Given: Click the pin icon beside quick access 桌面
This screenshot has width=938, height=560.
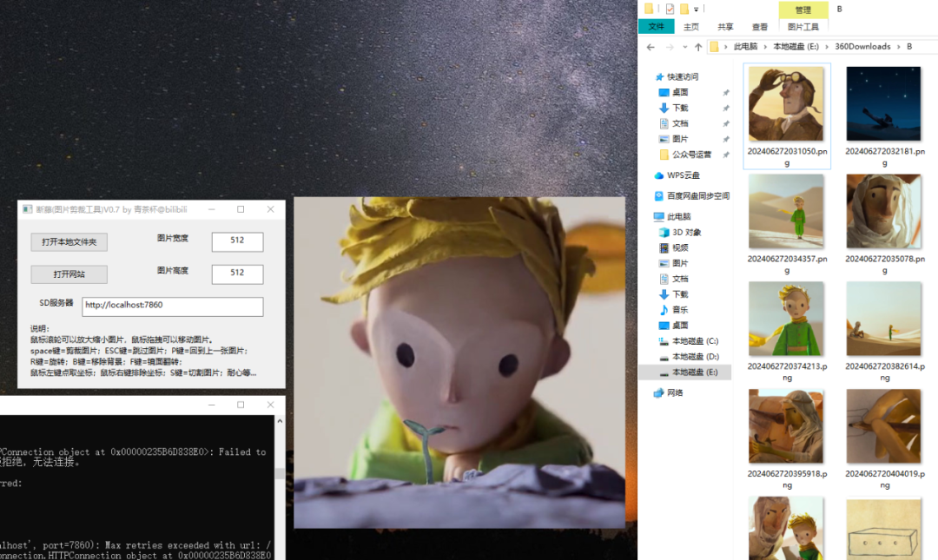Looking at the screenshot, I should [725, 93].
